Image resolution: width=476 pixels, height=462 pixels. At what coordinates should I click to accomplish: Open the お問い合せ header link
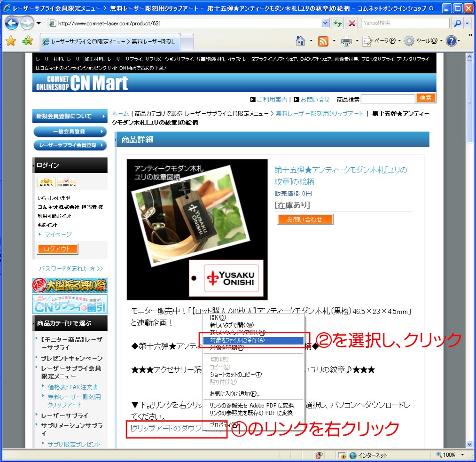[x=315, y=99]
